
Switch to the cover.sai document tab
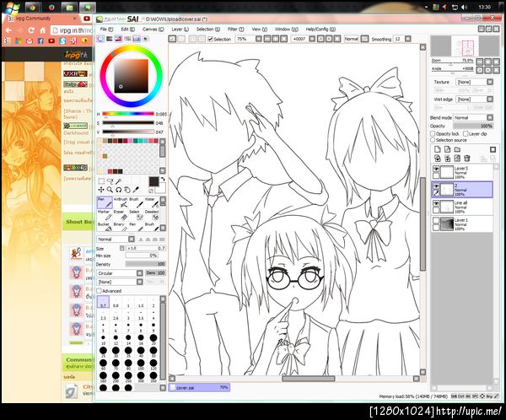(199, 387)
